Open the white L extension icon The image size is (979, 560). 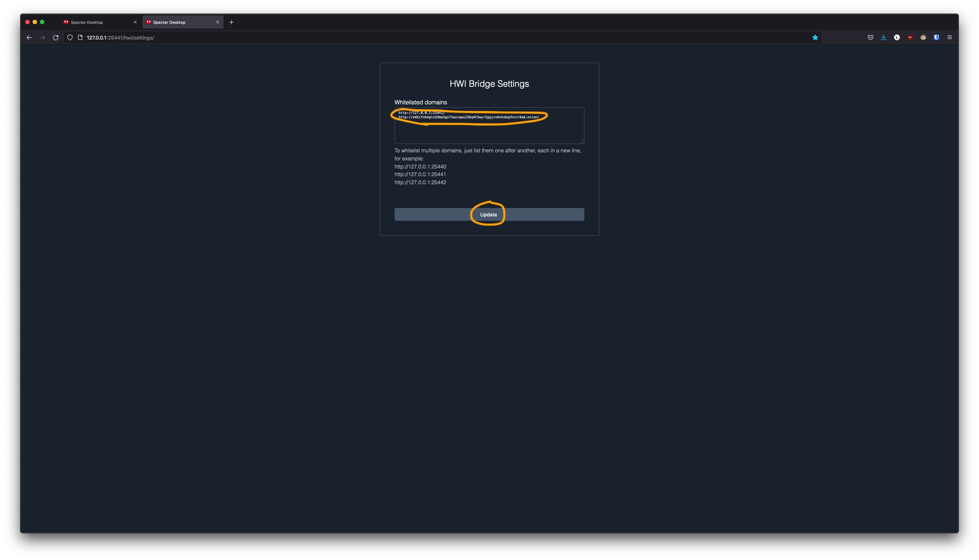coord(897,38)
